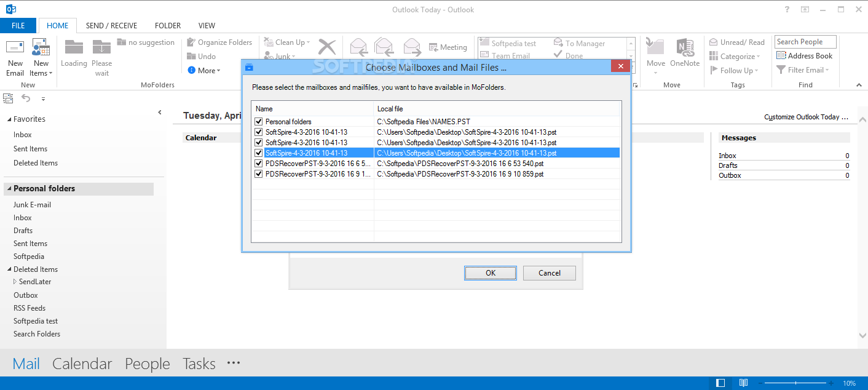The width and height of the screenshot is (868, 390).
Task: Sort list by the Name column header
Action: click(314, 109)
